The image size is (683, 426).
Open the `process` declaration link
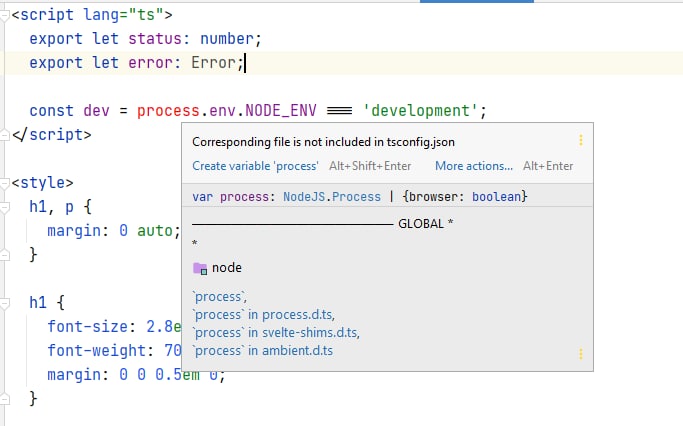point(220,297)
